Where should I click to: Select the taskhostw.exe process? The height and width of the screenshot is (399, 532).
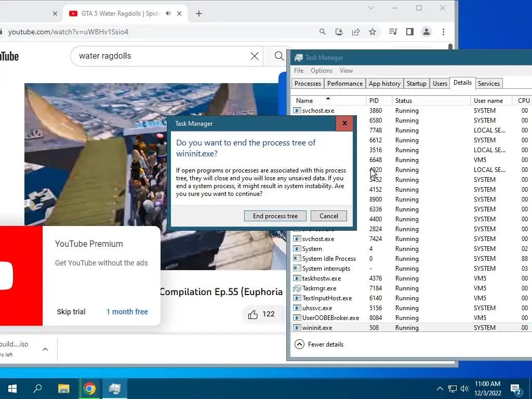(411, 278)
